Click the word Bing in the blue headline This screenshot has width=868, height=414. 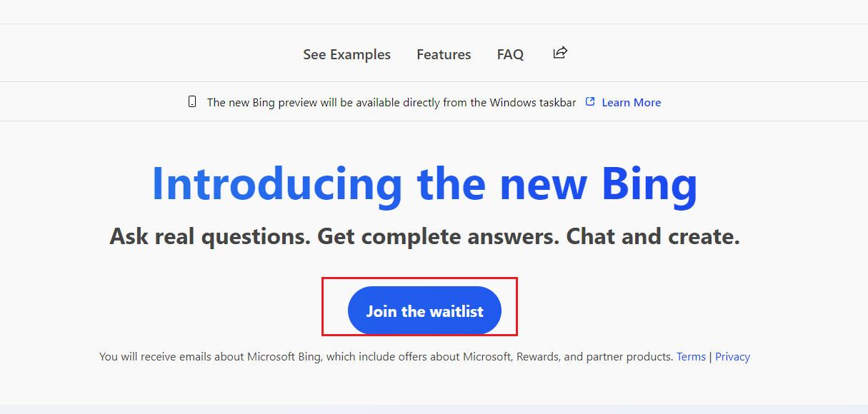coord(649,183)
